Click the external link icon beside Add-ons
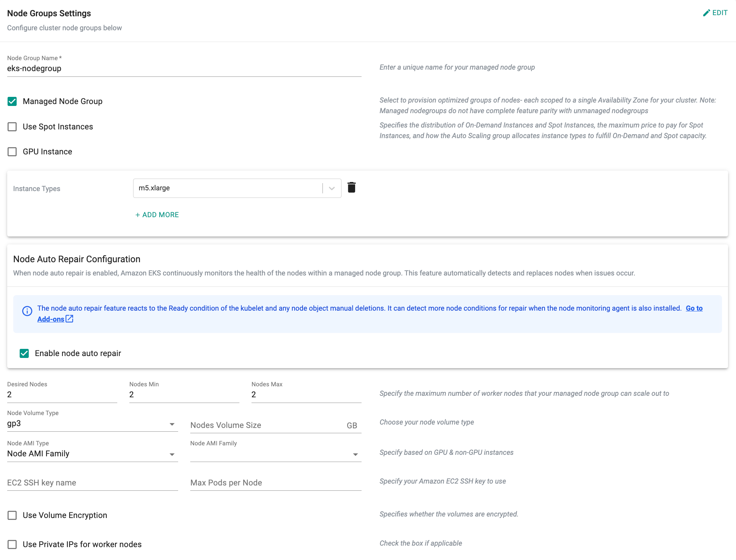The width and height of the screenshot is (736, 560). (x=70, y=319)
